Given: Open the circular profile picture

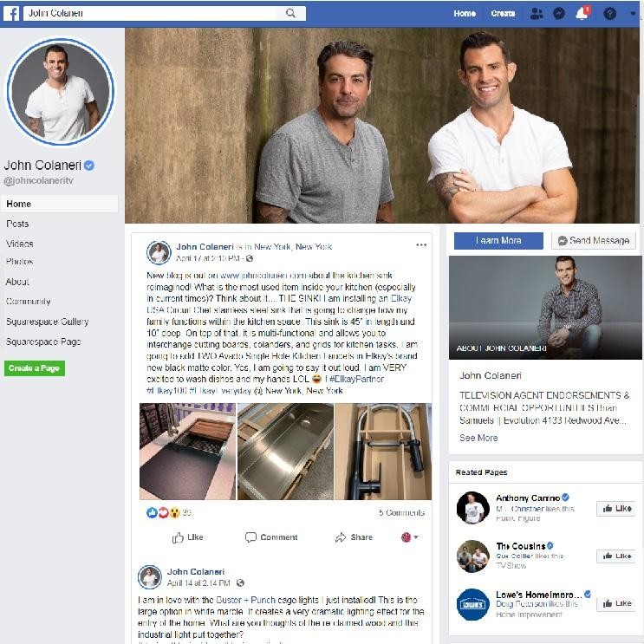Looking at the screenshot, I should coord(60,92).
